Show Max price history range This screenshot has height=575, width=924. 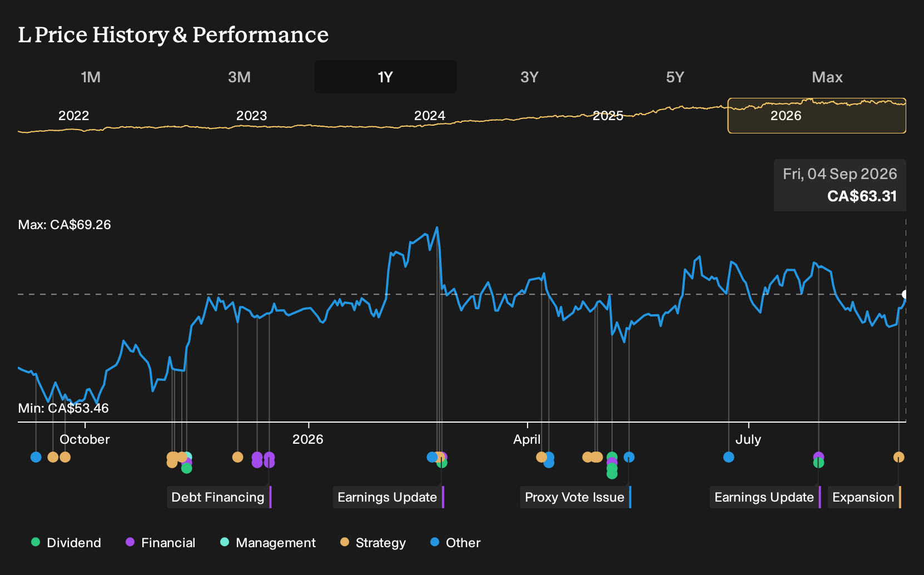coord(827,77)
